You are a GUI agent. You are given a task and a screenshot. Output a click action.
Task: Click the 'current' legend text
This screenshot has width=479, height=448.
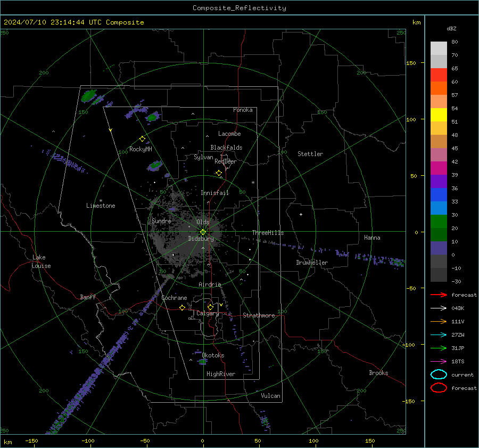(463, 375)
